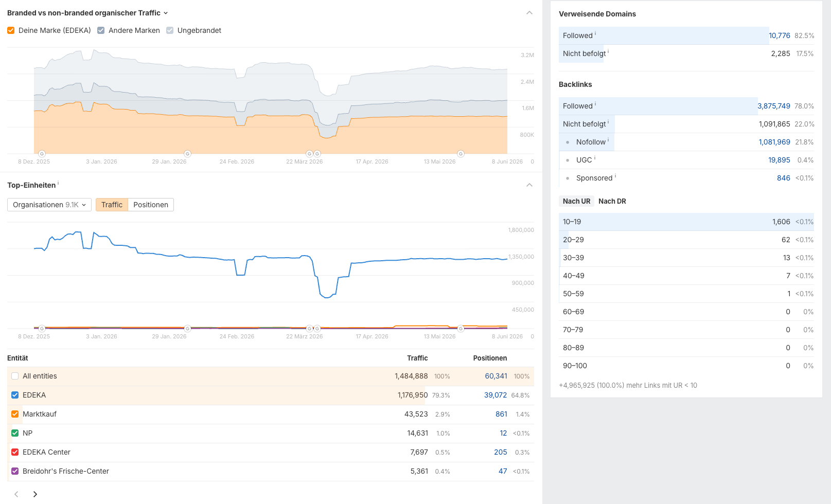Uncheck the EDEKA entity checkbox
831x504 pixels.
(15, 395)
